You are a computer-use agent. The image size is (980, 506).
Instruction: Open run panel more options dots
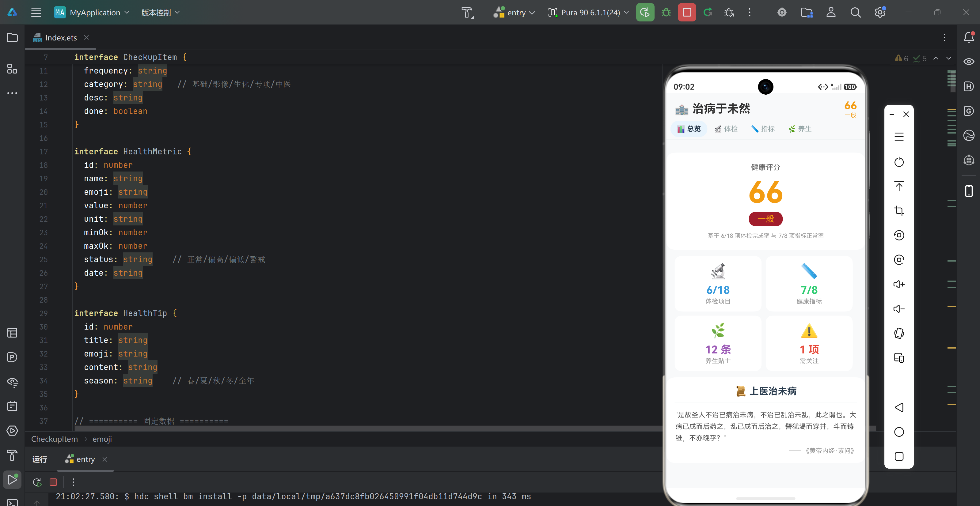click(74, 482)
